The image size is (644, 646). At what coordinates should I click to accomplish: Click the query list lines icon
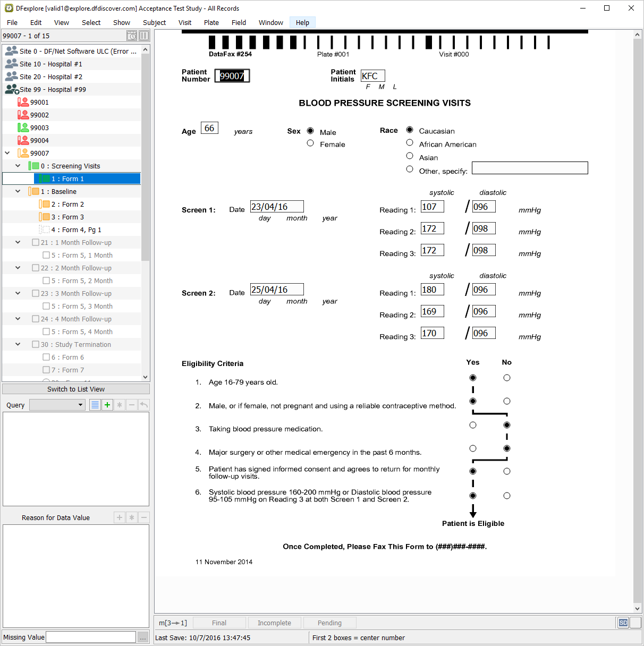coord(95,405)
